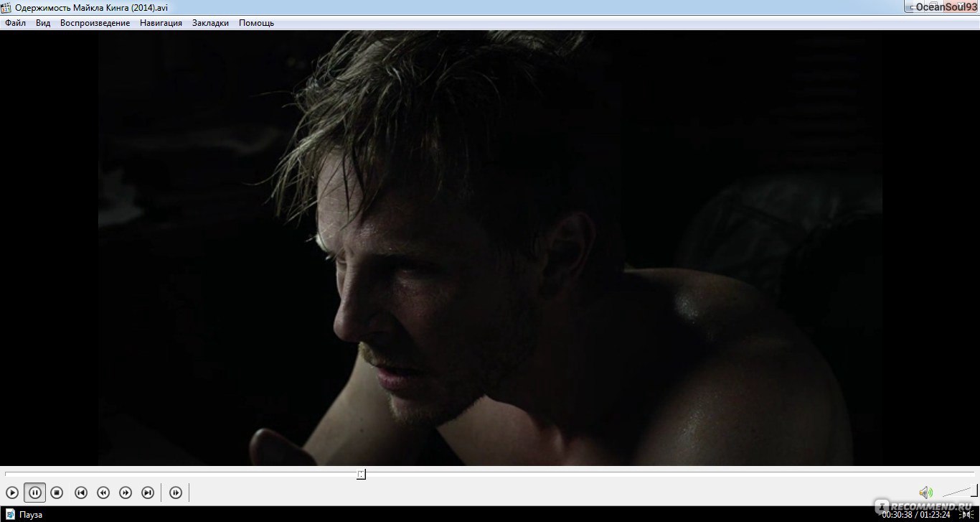The width and height of the screenshot is (980, 522).
Task: Open the Помощь menu
Action: point(256,23)
